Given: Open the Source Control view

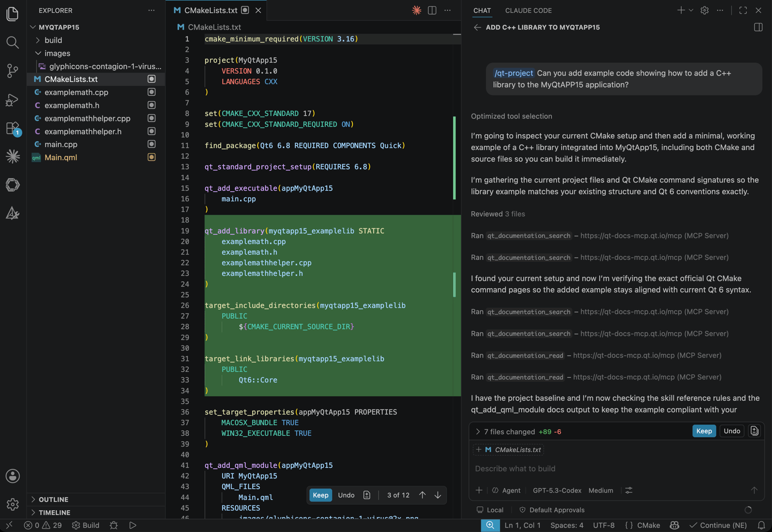Looking at the screenshot, I should (13, 71).
